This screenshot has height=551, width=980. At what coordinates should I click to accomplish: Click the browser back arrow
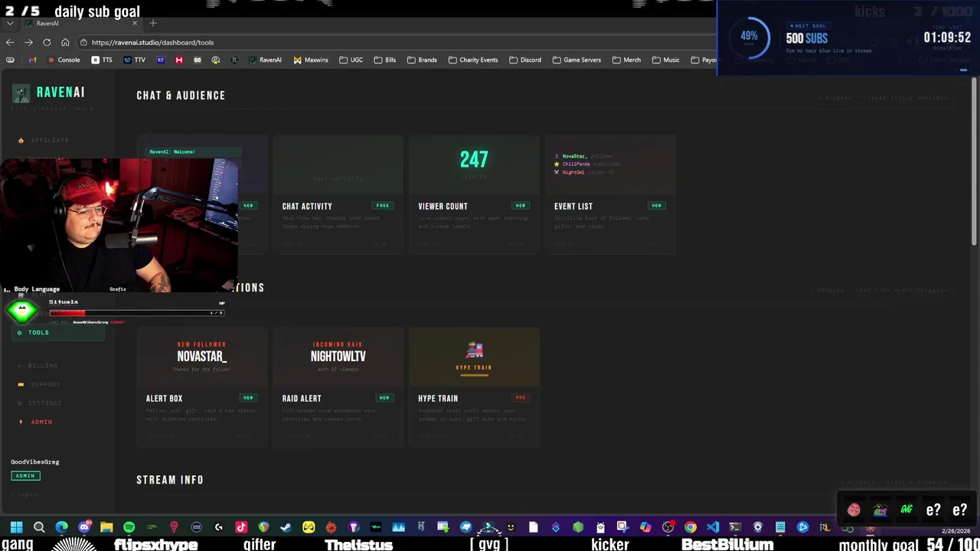click(x=10, y=42)
